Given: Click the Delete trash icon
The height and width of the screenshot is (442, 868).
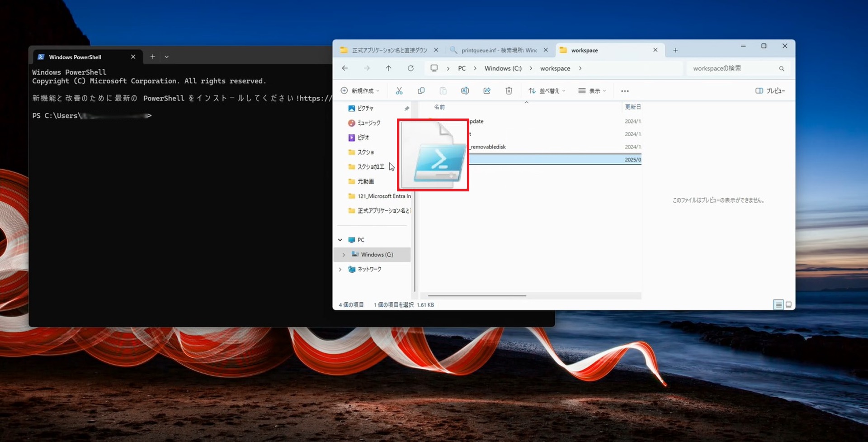Looking at the screenshot, I should coord(509,91).
